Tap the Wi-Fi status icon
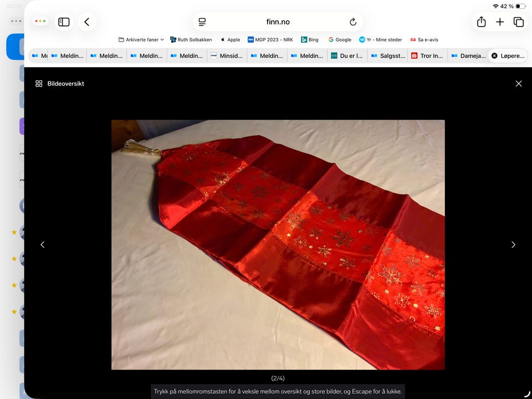Viewport: 532px width, 399px height. (495, 6)
